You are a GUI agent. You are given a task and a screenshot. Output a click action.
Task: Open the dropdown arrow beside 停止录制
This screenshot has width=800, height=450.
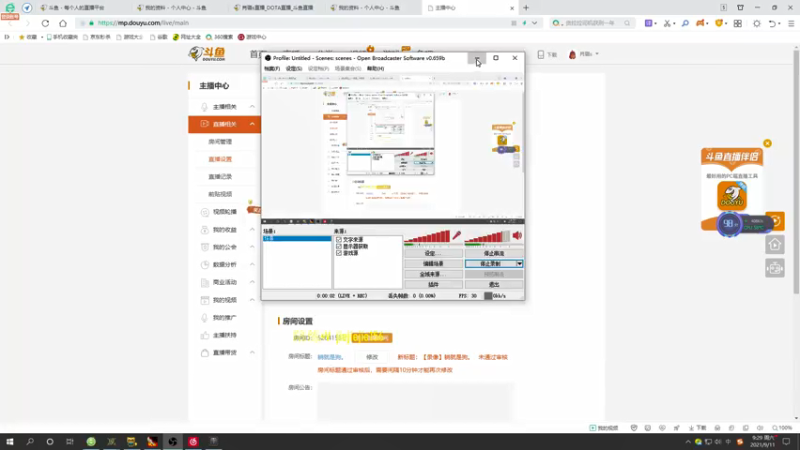[519, 264]
